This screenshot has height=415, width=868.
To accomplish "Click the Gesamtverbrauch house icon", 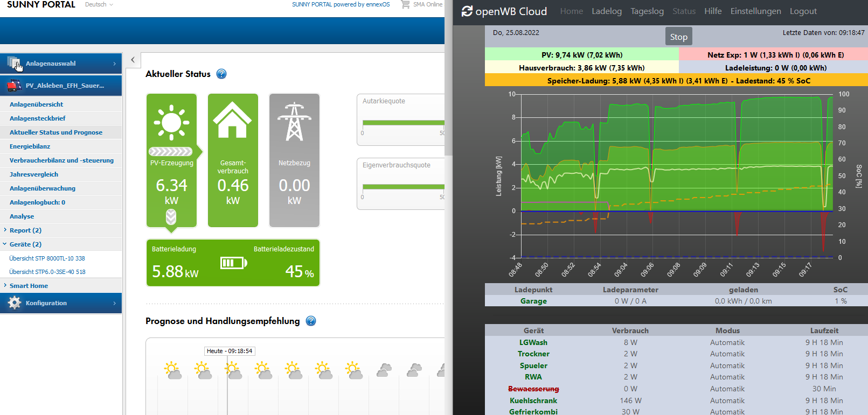I will click(x=233, y=121).
